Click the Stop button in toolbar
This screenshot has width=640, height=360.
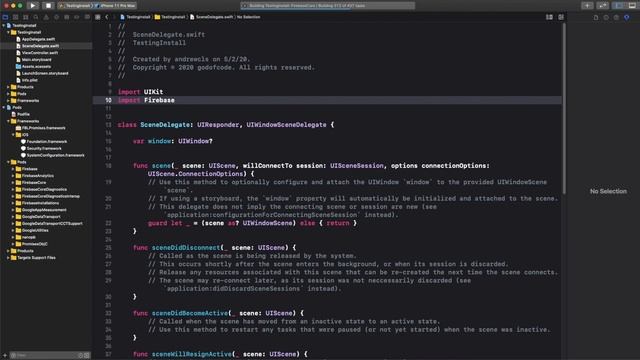click(48, 6)
